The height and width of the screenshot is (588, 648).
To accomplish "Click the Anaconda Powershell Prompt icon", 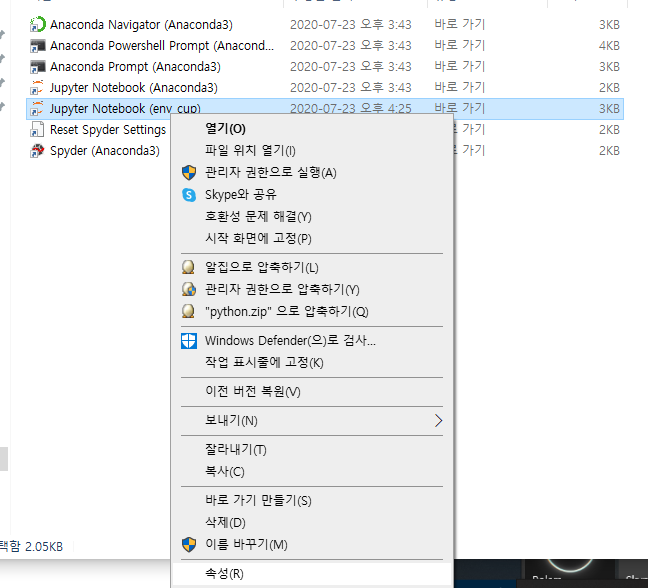I will (x=38, y=45).
